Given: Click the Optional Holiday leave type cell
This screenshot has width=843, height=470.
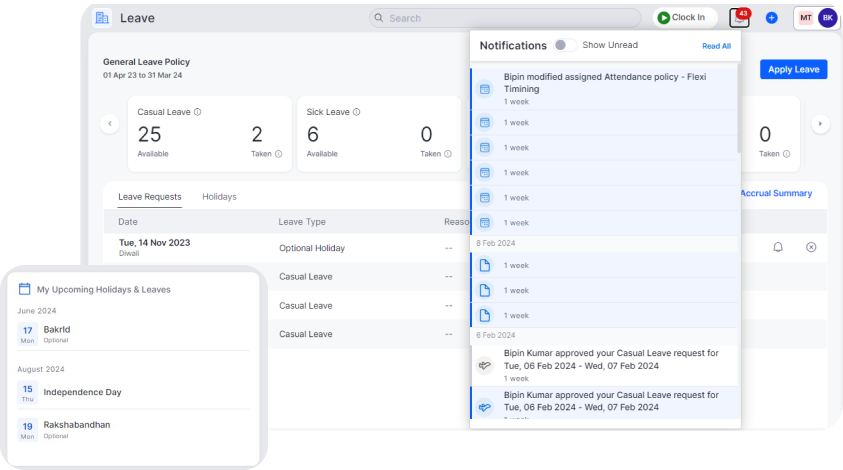Looking at the screenshot, I should click(312, 248).
